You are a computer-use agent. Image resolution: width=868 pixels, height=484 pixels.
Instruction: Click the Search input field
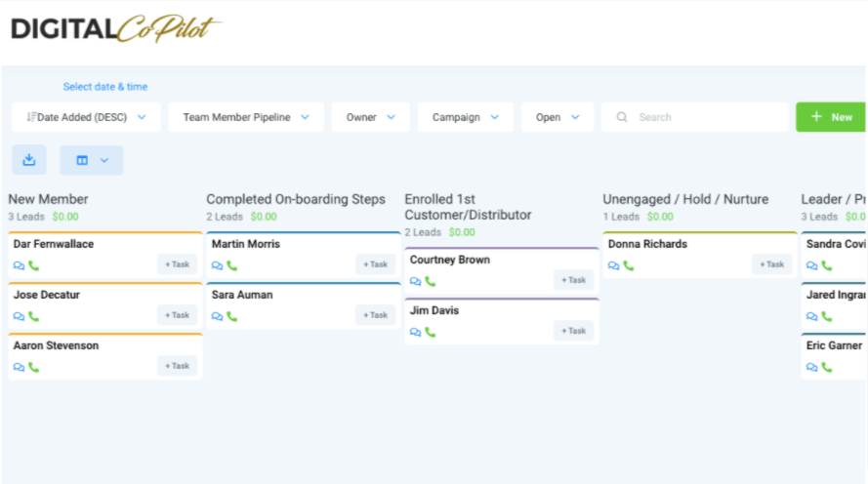pos(695,117)
